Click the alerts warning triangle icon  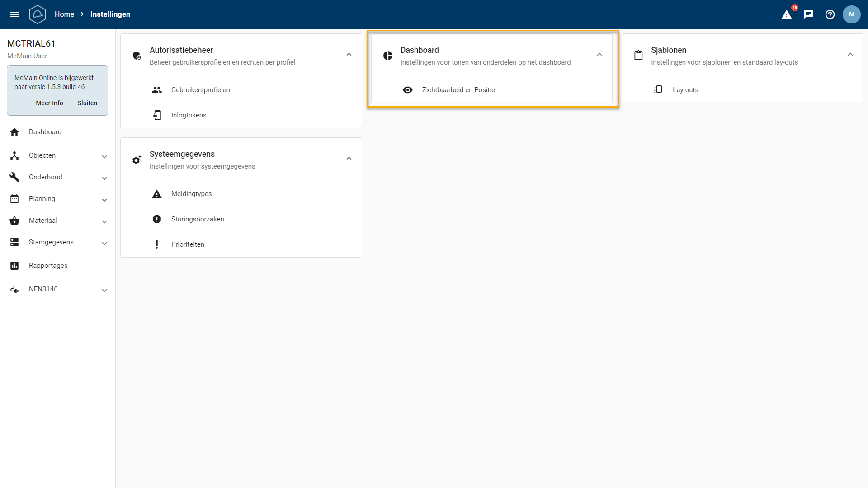pos(787,14)
